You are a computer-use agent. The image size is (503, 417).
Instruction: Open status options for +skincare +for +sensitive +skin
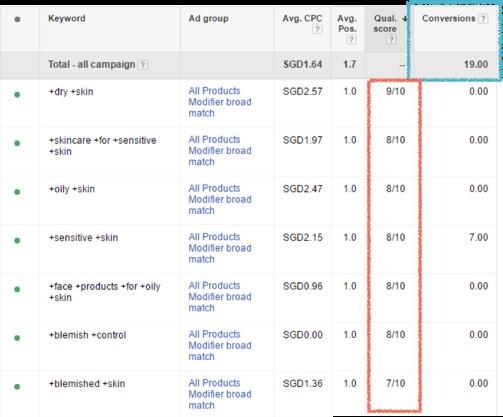pos(17,143)
